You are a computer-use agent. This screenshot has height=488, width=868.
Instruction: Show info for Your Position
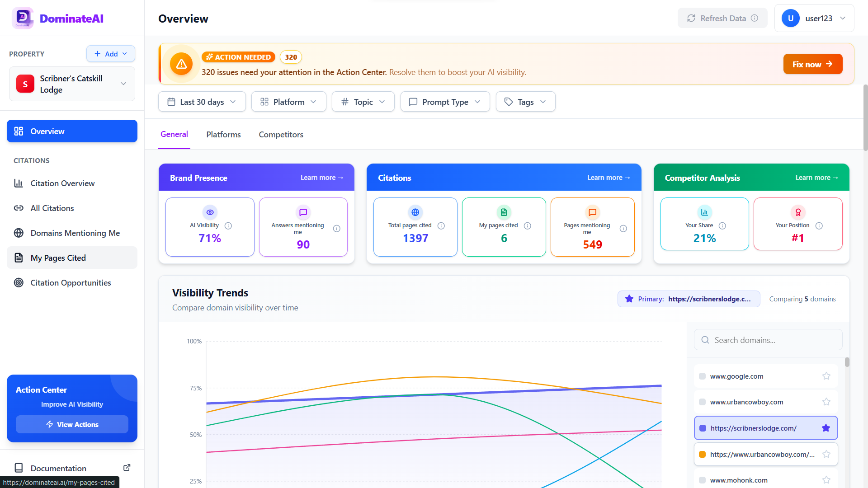point(819,225)
